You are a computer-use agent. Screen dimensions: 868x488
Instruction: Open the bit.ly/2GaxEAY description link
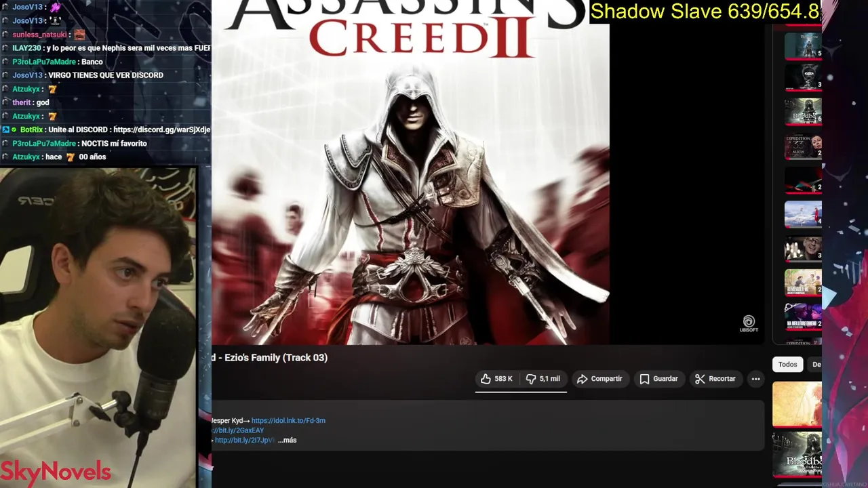pyautogui.click(x=239, y=430)
